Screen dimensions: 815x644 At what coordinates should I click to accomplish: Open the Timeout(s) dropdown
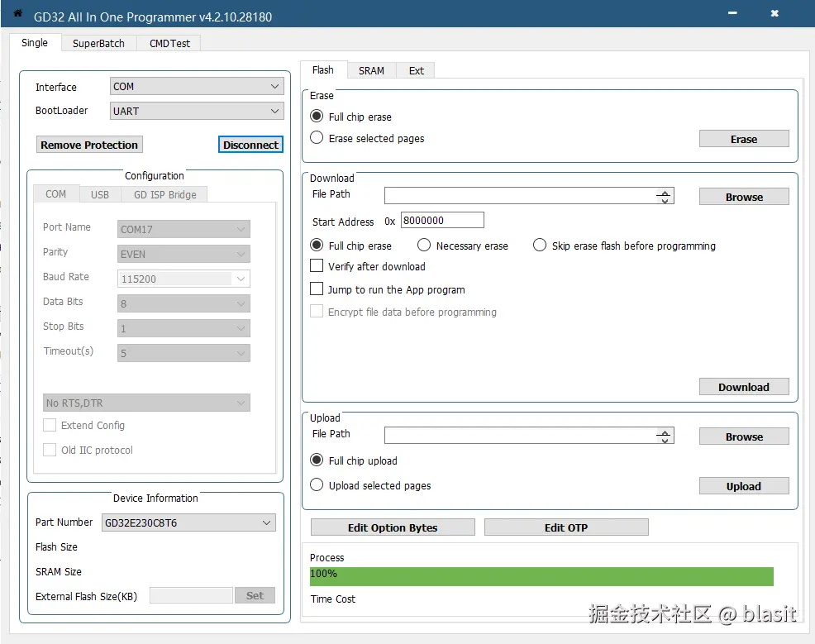click(x=183, y=353)
